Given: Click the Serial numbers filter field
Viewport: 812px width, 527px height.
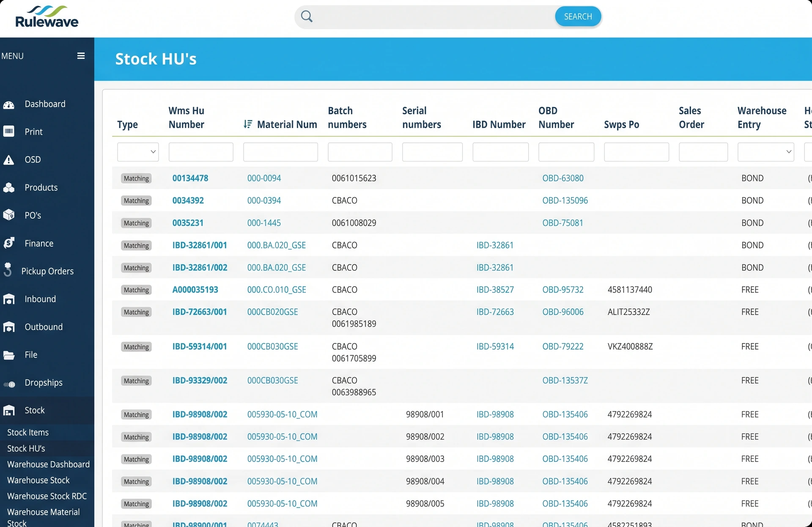Looking at the screenshot, I should 432,152.
